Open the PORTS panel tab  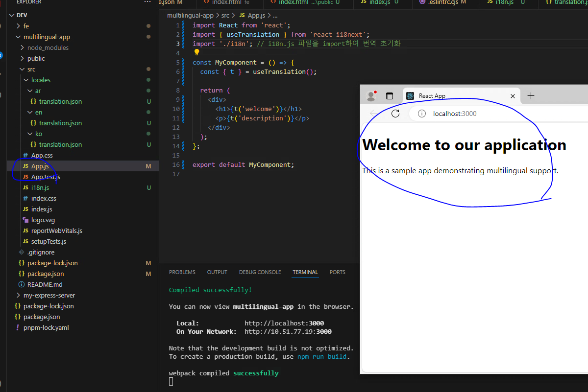337,272
